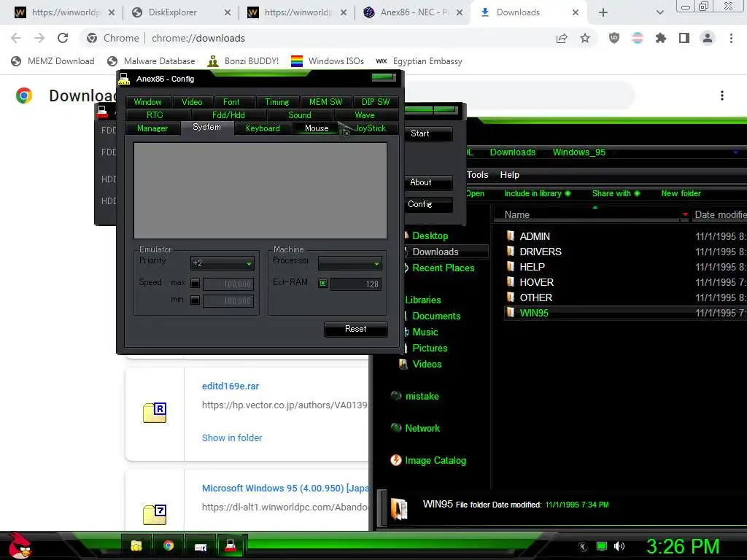747x560 pixels.
Task: Click the Speed max value field
Action: tap(228, 284)
